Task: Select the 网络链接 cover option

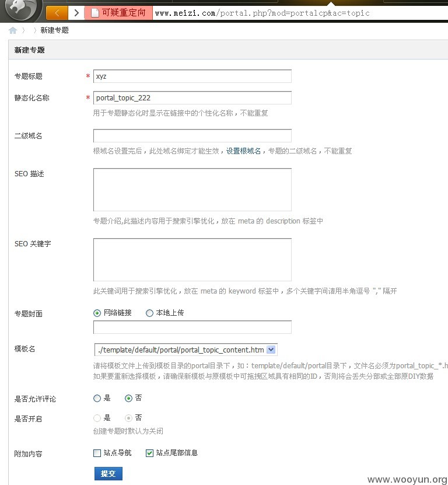Action: click(x=97, y=313)
